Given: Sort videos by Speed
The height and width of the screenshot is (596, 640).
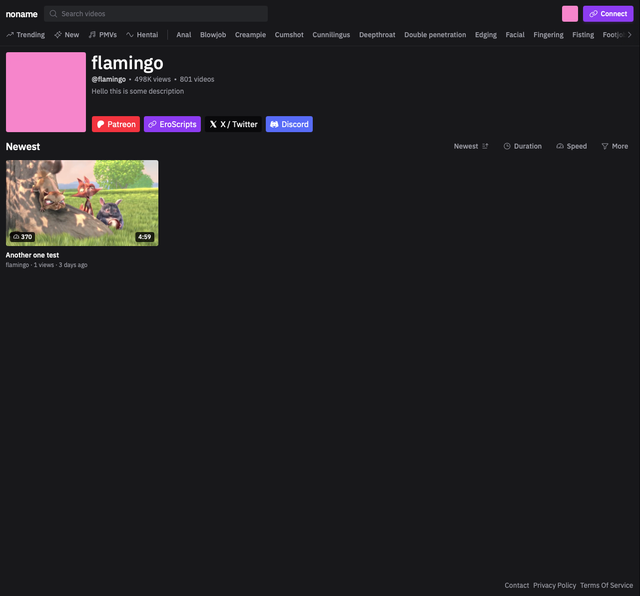Looking at the screenshot, I should [x=571, y=146].
